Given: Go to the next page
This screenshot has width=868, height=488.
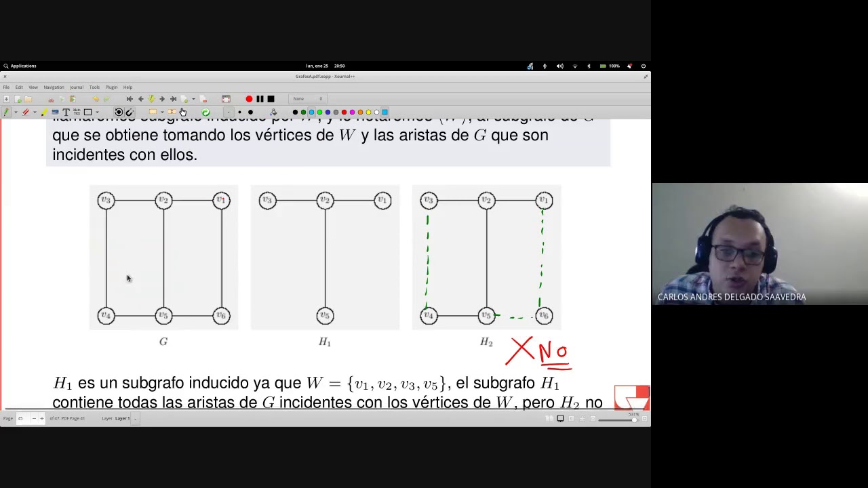Looking at the screenshot, I should 162,99.
